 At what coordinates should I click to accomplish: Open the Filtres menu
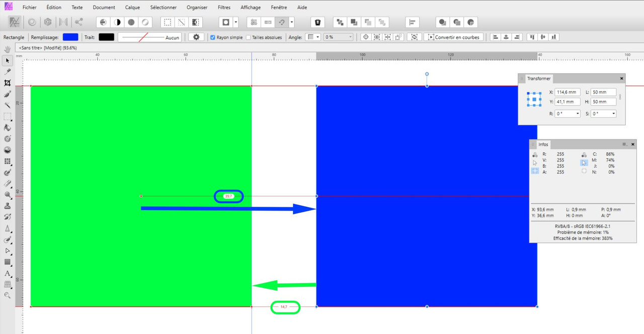click(x=224, y=8)
